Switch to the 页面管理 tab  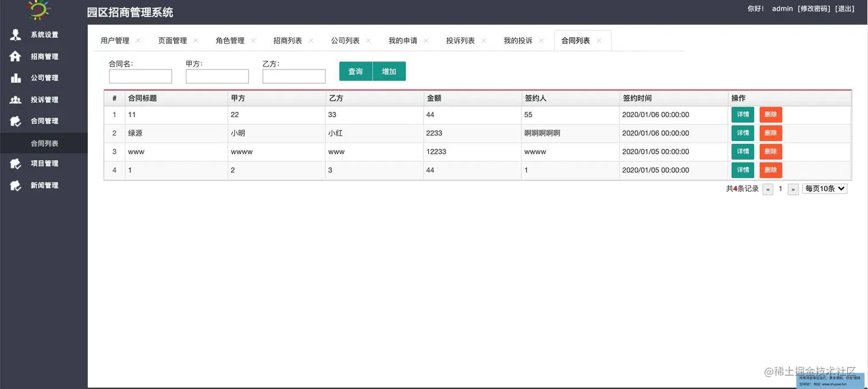coord(172,41)
